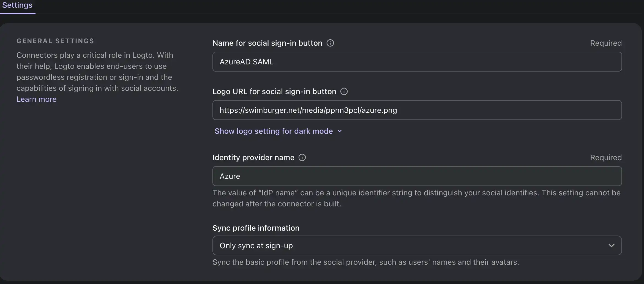Click the Logo URL input field
Viewport: 644px width, 284px height.
pos(417,110)
